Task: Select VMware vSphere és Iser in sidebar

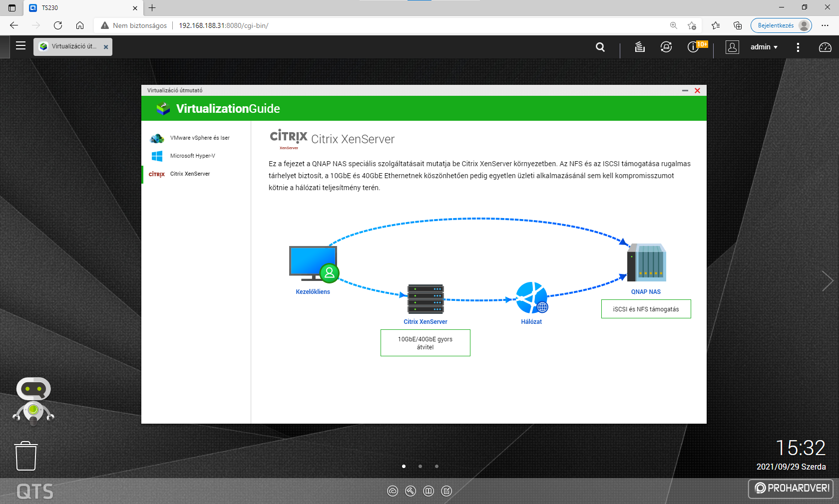Action: coord(196,138)
